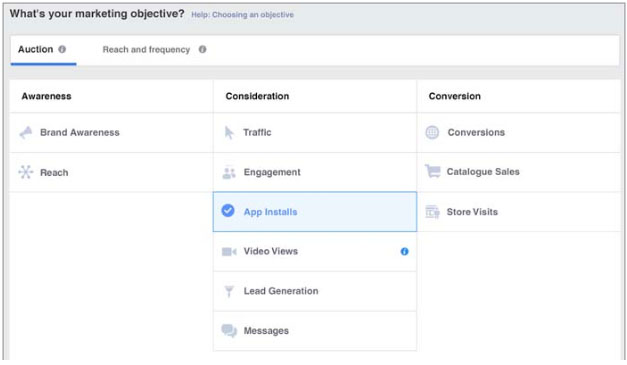Click the Conversions globe icon
The image size is (627, 365).
(x=432, y=132)
